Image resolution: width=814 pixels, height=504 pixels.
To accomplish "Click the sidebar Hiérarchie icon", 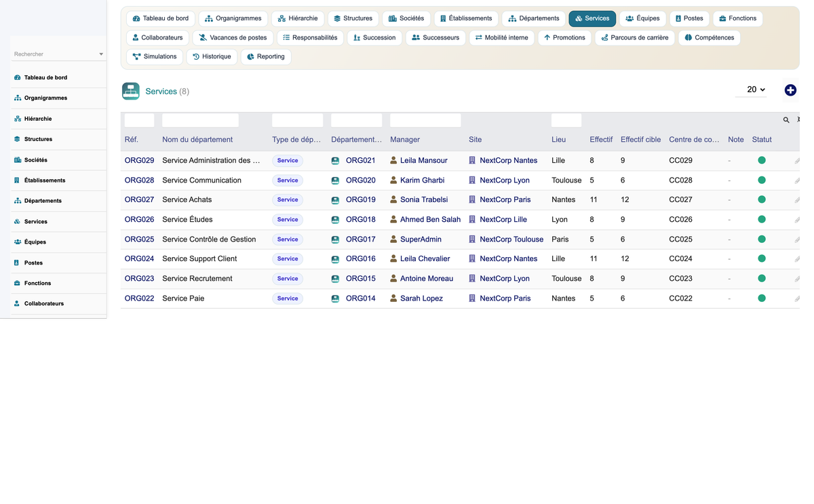I will [x=18, y=119].
